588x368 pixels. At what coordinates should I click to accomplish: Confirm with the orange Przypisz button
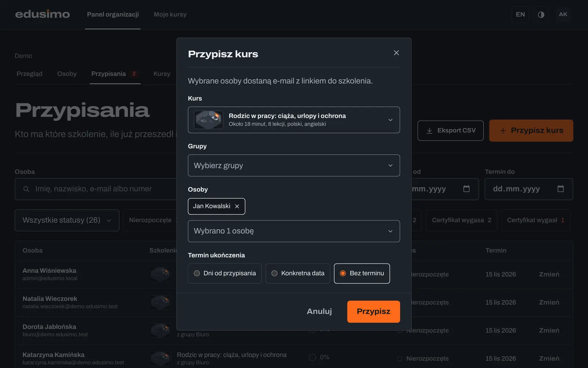click(373, 312)
